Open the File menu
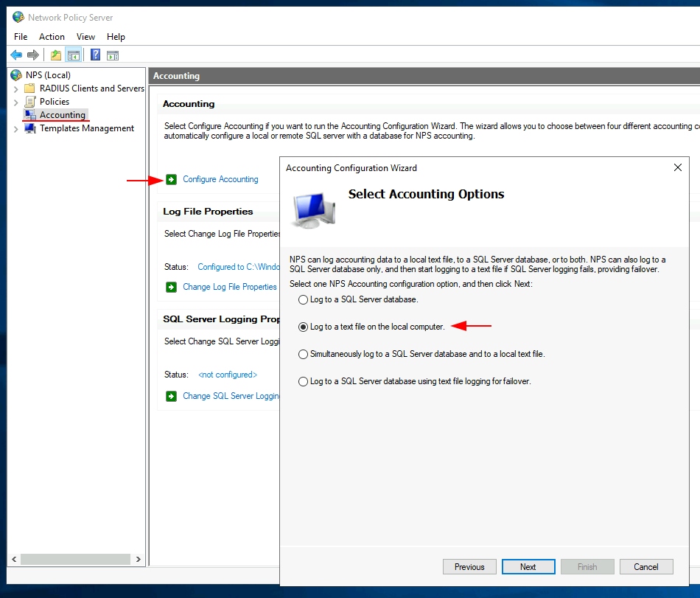This screenshot has height=598, width=700. tap(21, 37)
